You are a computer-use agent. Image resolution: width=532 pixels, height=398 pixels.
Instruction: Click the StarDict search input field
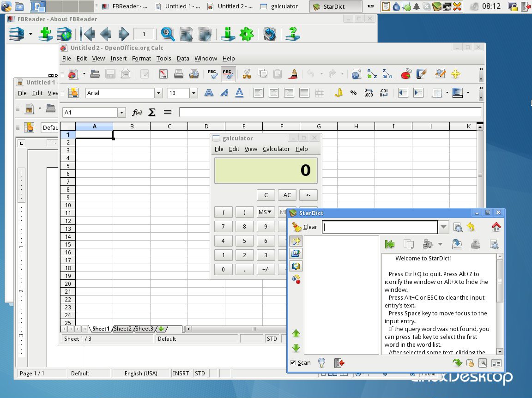pos(380,227)
